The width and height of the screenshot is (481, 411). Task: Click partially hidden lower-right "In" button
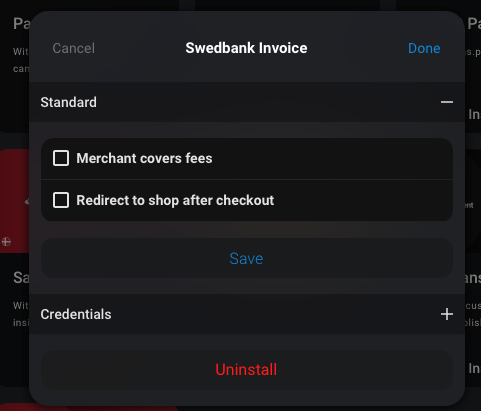coord(474,368)
